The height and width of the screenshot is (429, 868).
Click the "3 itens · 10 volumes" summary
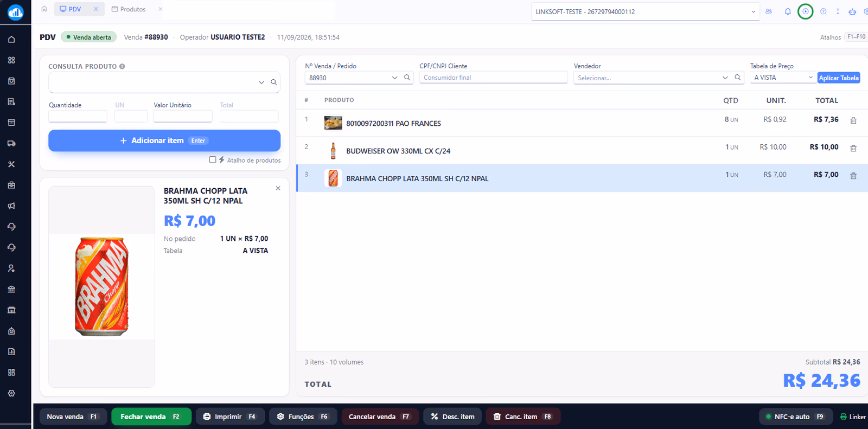[x=334, y=362]
